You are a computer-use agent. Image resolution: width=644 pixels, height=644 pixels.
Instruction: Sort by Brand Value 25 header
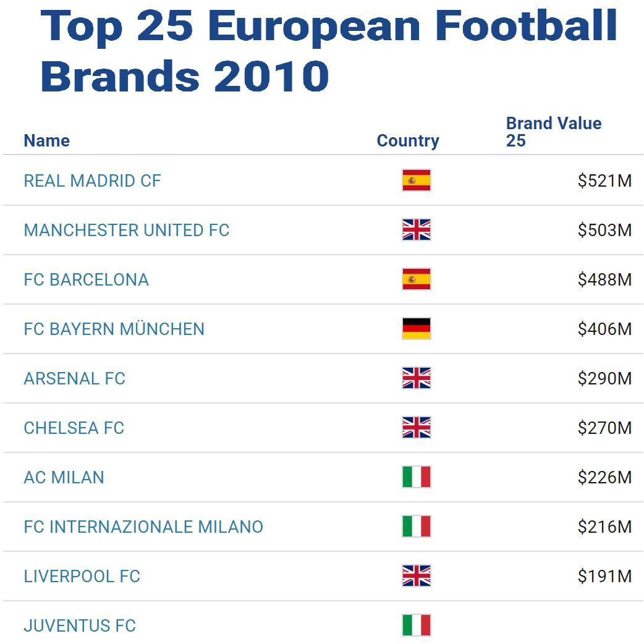pos(553,132)
